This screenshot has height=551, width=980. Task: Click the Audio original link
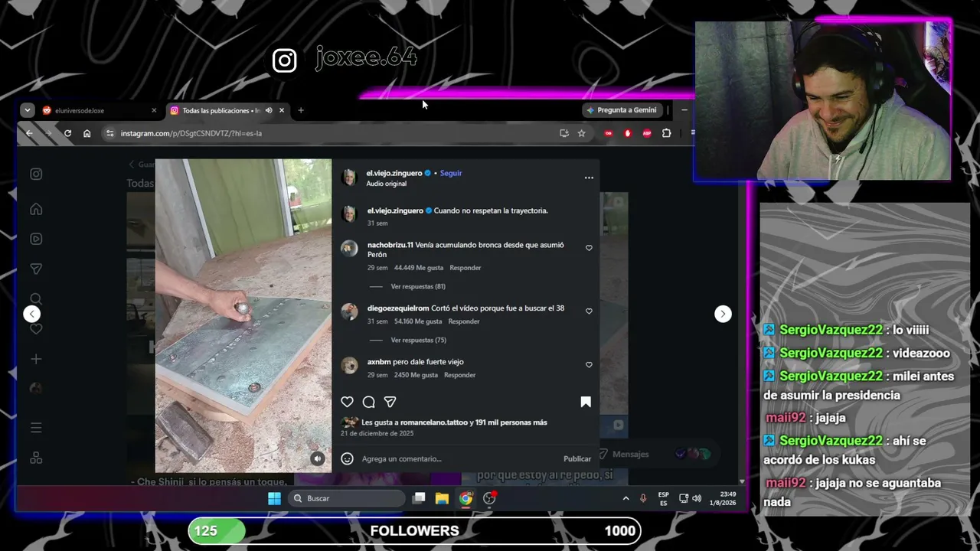[386, 184]
